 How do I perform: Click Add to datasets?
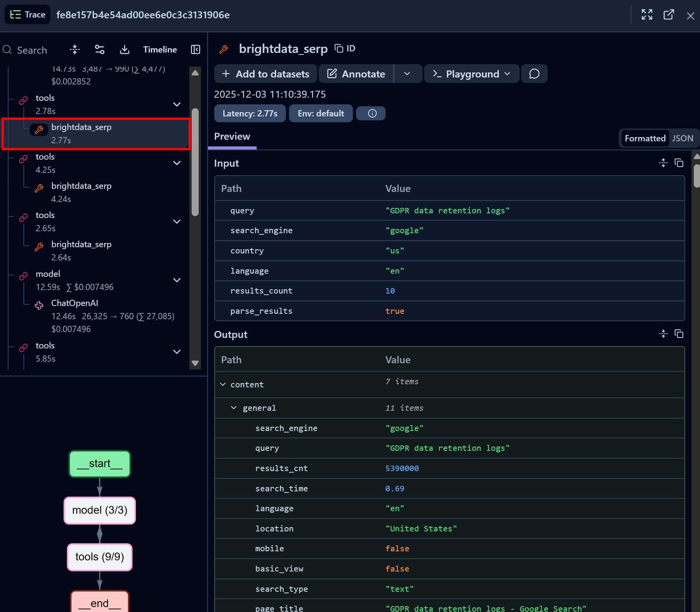click(265, 74)
